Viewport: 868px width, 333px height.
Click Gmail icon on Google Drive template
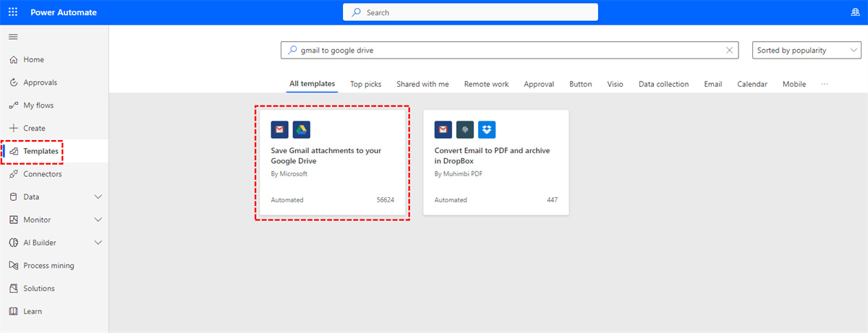tap(279, 129)
